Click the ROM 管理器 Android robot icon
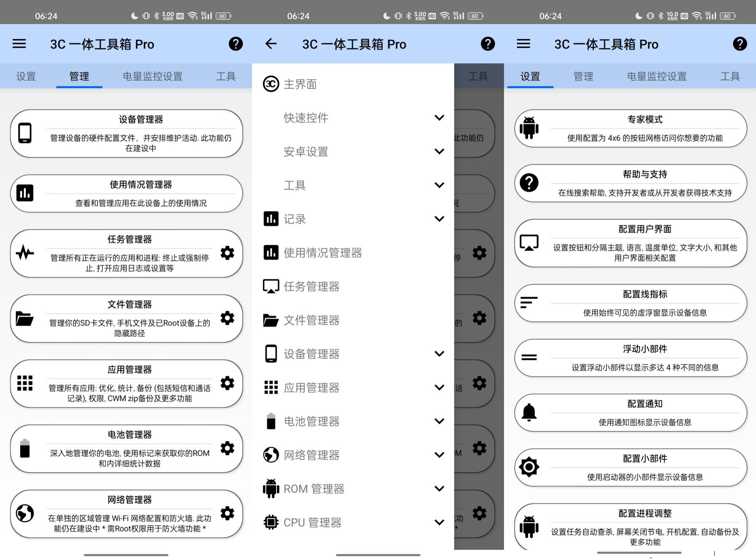 (x=270, y=488)
